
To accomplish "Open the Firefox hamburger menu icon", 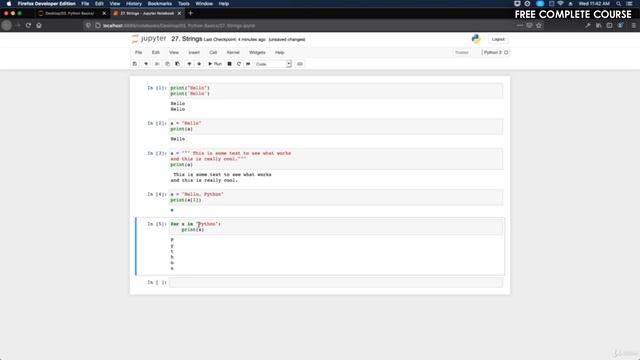I will [x=633, y=25].
